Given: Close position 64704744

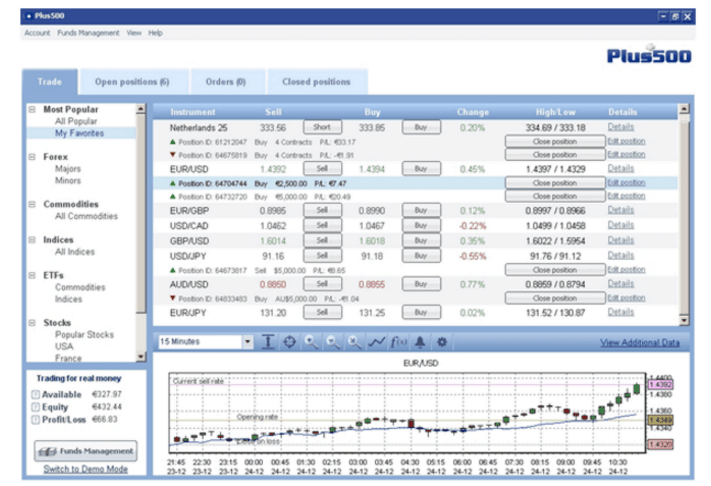Looking at the screenshot, I should point(555,183).
